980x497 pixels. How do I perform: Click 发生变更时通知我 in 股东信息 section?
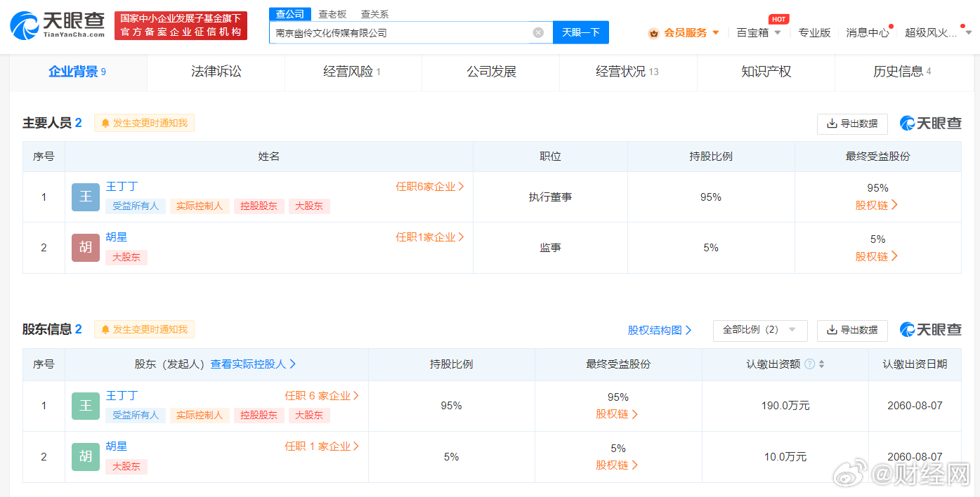(144, 329)
